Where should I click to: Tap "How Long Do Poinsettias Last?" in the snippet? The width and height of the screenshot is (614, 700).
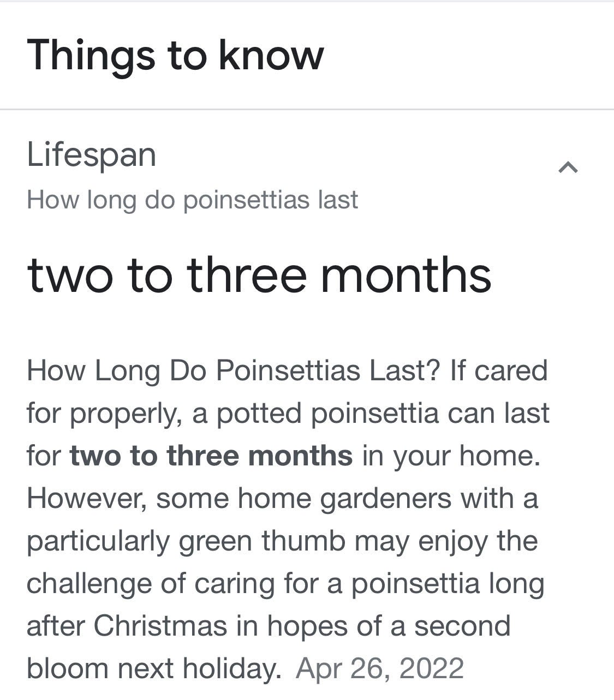233,370
